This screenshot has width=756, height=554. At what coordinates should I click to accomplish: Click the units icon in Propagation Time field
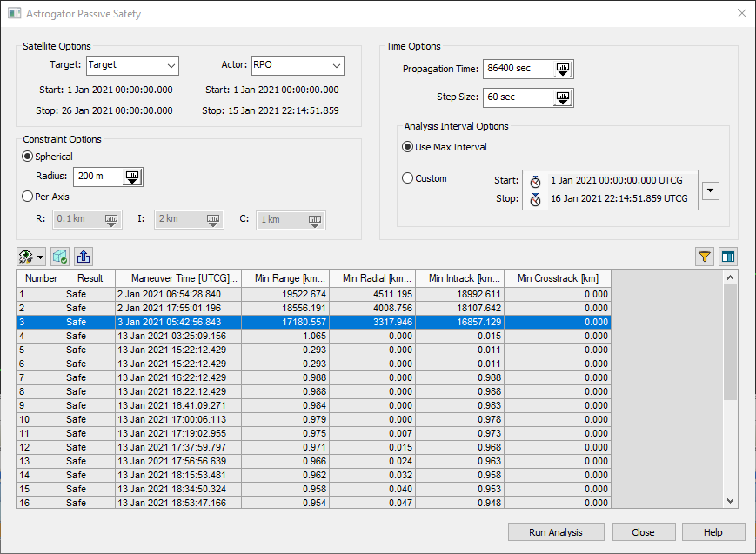click(563, 70)
